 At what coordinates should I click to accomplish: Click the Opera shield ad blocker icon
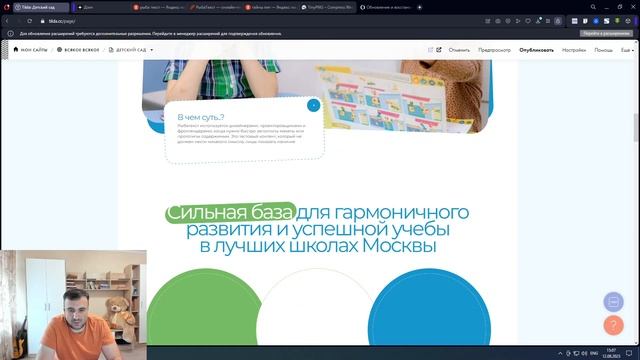[528, 21]
